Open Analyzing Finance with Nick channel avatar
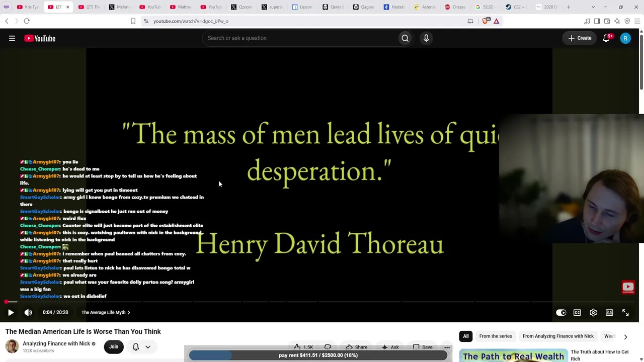The image size is (644, 362). (x=12, y=346)
